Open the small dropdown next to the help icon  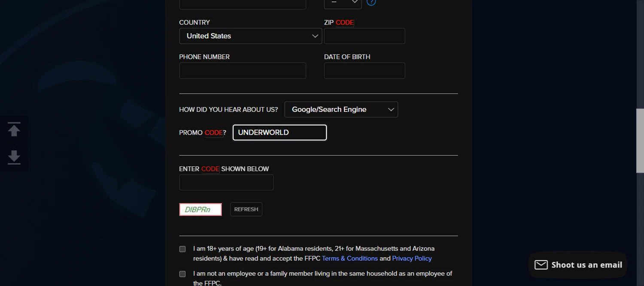click(x=343, y=3)
